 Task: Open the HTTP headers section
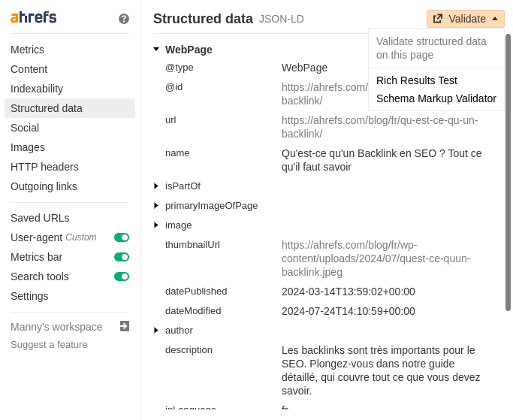pyautogui.click(x=44, y=167)
